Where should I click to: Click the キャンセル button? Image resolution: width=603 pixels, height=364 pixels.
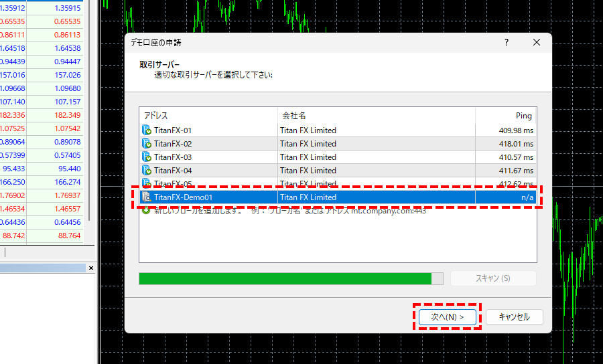pyautogui.click(x=514, y=316)
